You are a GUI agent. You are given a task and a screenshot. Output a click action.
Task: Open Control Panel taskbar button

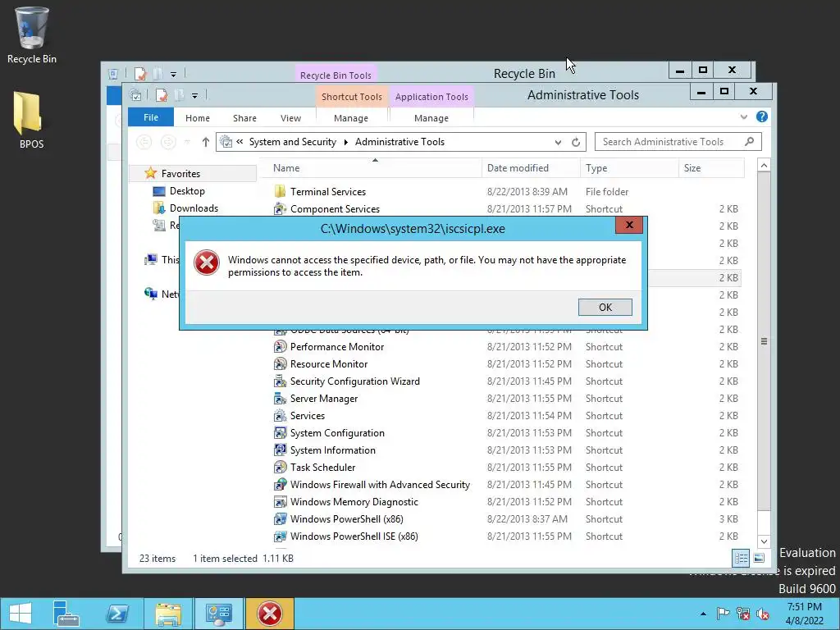(x=218, y=614)
